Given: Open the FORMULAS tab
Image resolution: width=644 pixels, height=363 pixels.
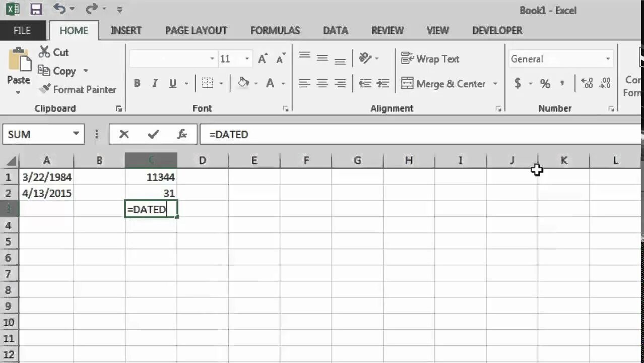Looking at the screenshot, I should tap(275, 31).
